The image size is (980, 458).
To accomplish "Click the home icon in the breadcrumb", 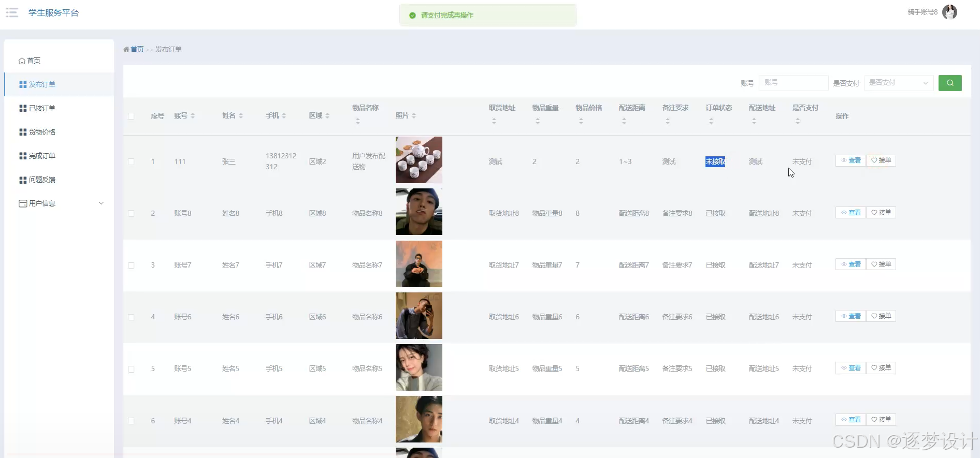I will [126, 49].
